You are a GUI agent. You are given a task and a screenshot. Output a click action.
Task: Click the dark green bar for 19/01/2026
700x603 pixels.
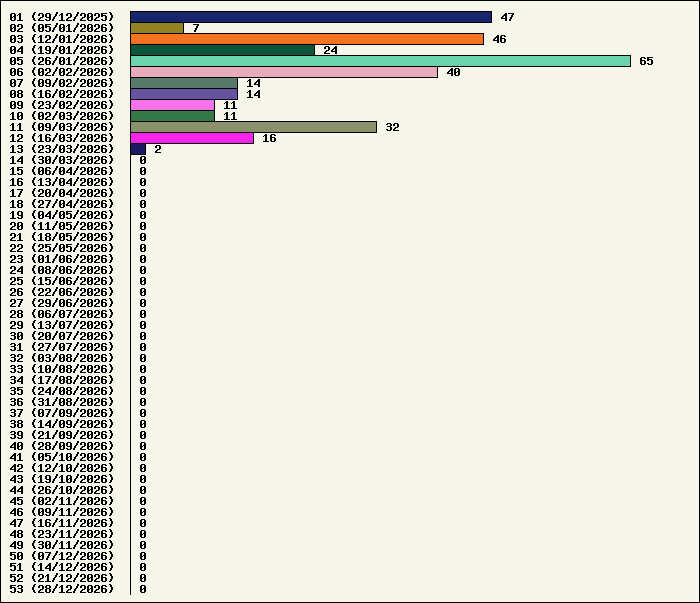[x=222, y=50]
